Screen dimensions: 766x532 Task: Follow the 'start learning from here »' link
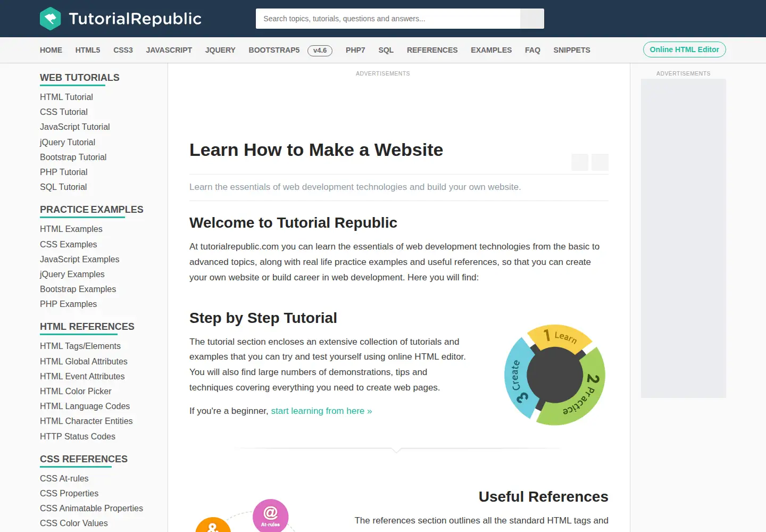tap(321, 411)
